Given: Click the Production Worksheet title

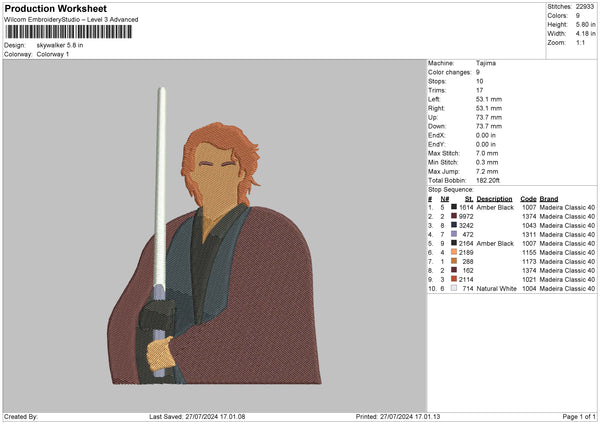Looking at the screenshot, I should pos(50,8).
